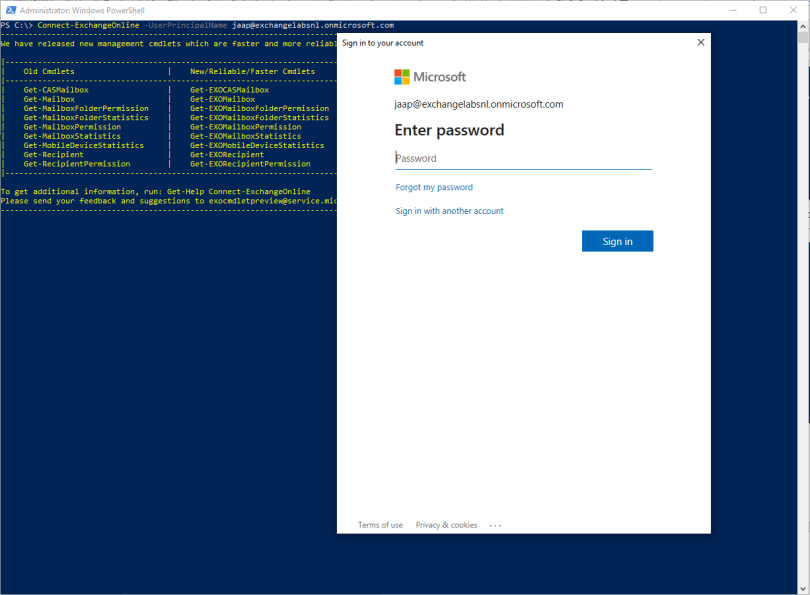The width and height of the screenshot is (810, 595).
Task: Focus the Password input field
Action: click(522, 158)
